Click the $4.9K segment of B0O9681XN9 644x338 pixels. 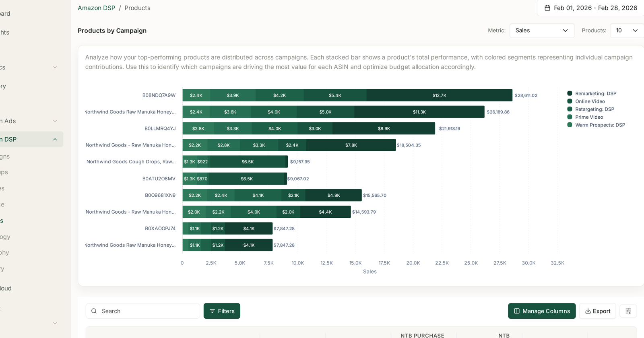[x=333, y=195]
